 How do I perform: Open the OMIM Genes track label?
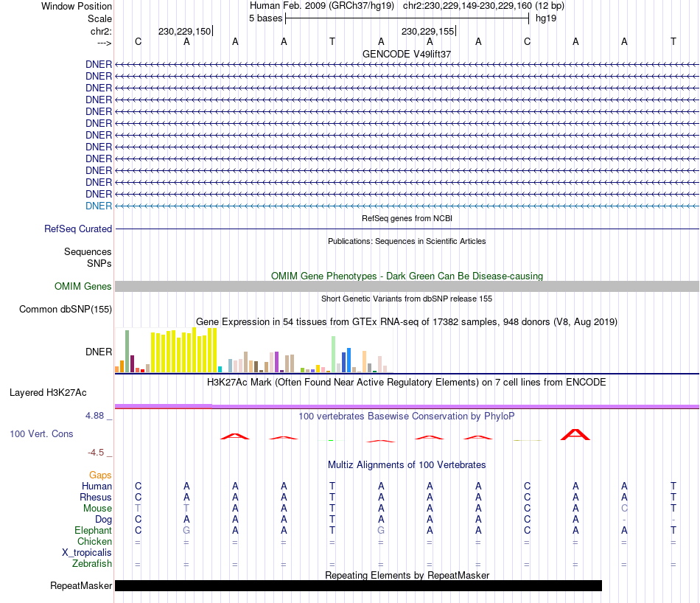(83, 286)
